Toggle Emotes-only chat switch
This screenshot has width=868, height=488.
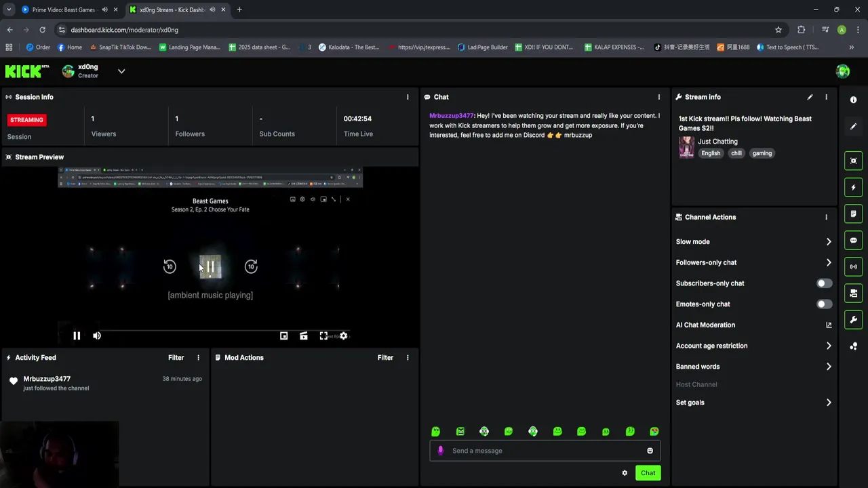tap(824, 304)
